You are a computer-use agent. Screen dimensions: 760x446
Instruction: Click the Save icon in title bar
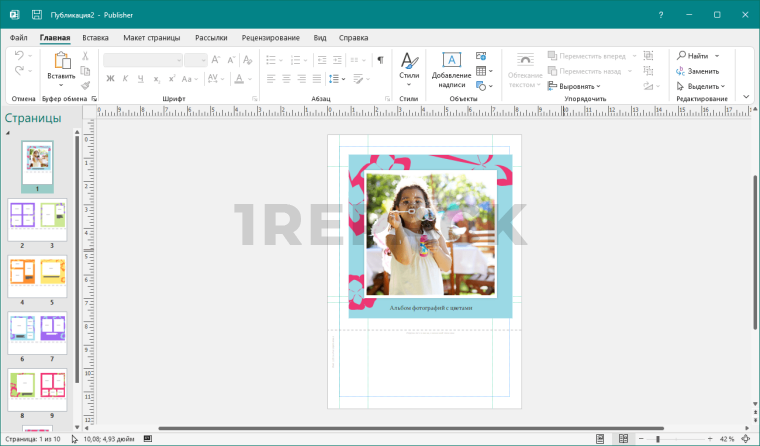coord(37,16)
